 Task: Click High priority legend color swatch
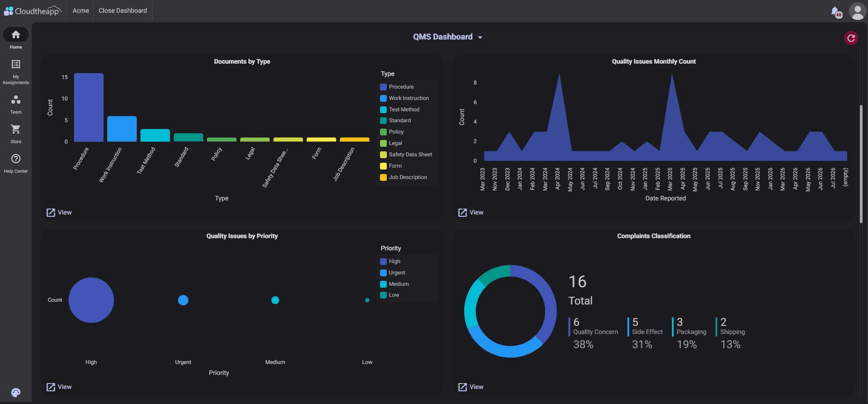pos(383,261)
